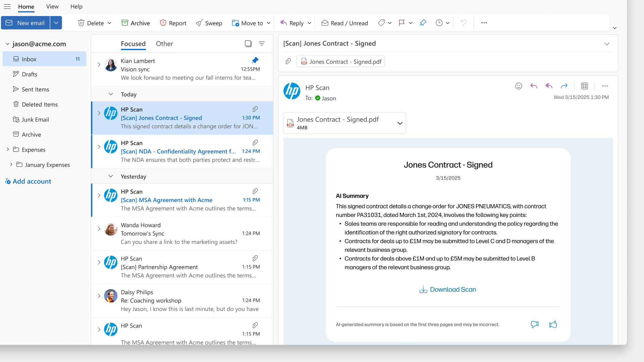
Task: Click the Report shield icon
Action: (x=163, y=23)
